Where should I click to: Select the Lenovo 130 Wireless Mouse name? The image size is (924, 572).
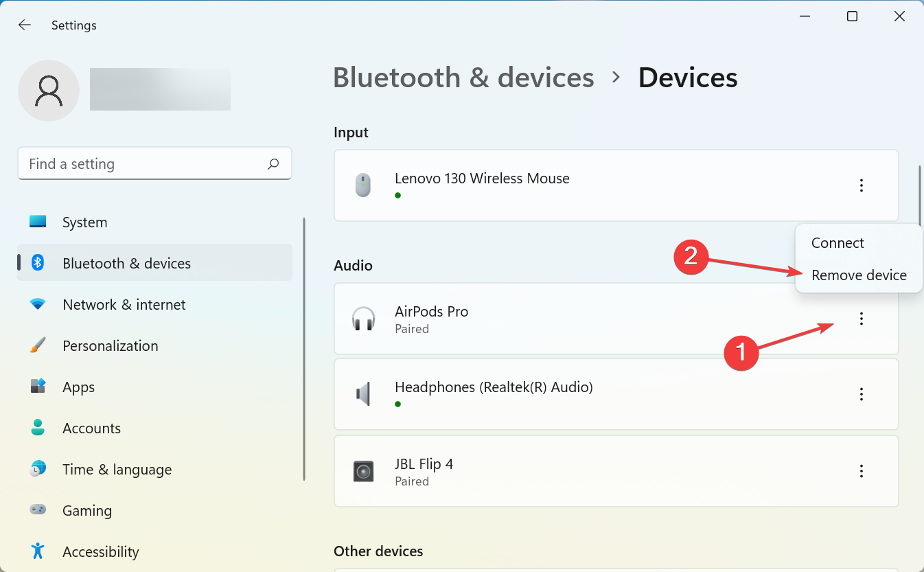[482, 179]
